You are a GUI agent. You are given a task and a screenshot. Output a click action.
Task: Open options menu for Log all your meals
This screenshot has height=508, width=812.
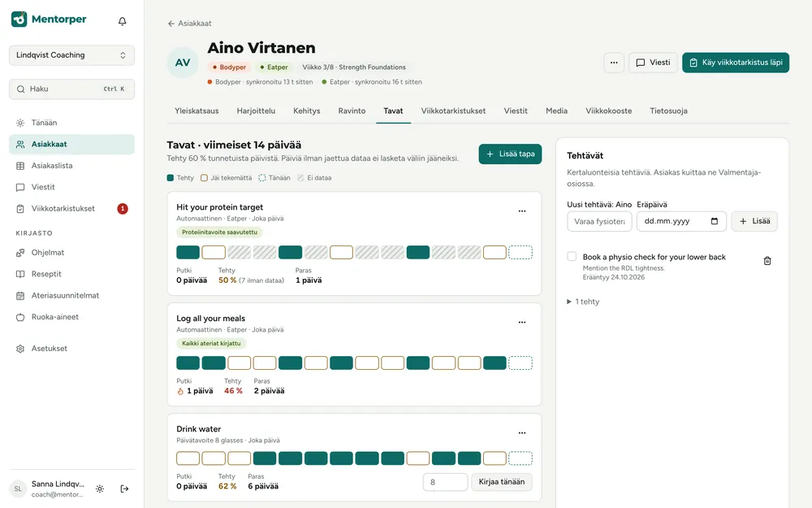522,322
